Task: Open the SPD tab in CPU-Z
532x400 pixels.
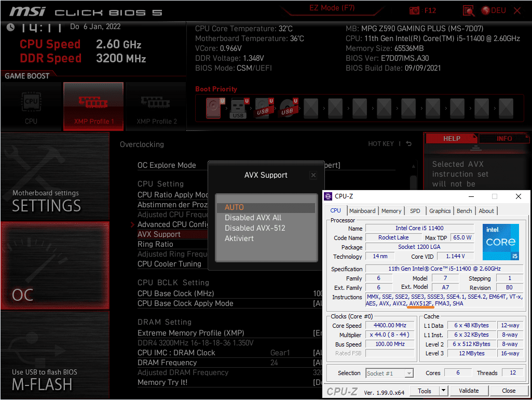Action: tap(415, 211)
